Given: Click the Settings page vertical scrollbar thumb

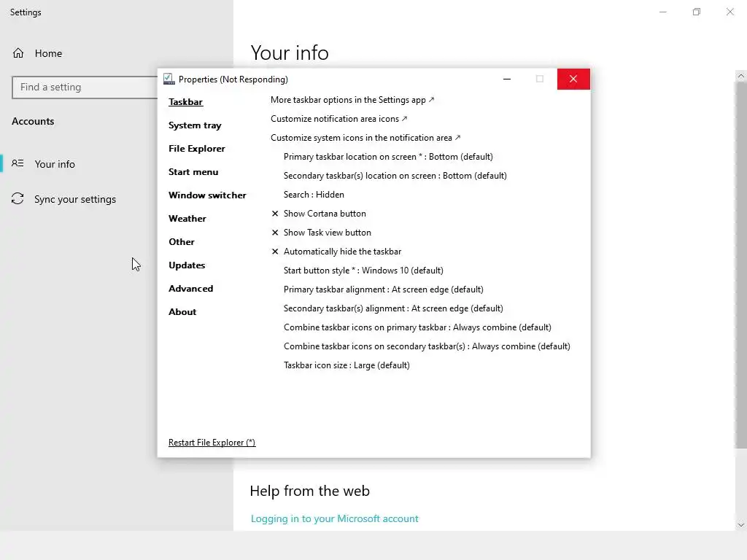Looking at the screenshot, I should click(741, 265).
